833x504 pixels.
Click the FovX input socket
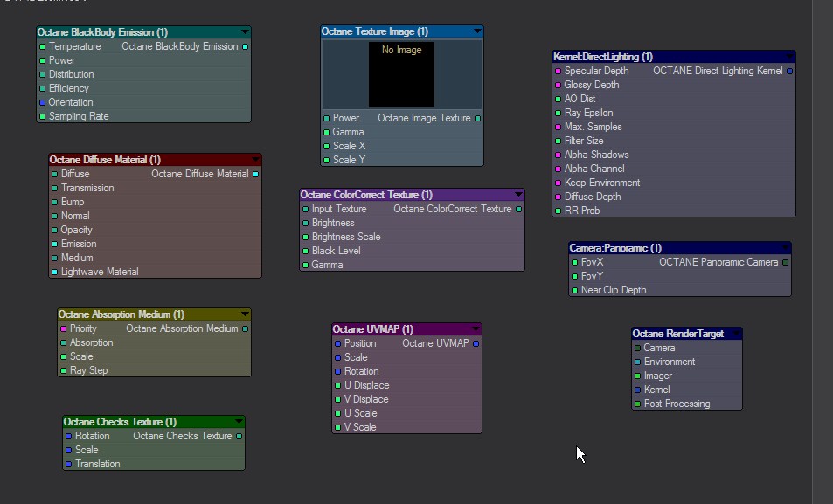tap(574, 262)
